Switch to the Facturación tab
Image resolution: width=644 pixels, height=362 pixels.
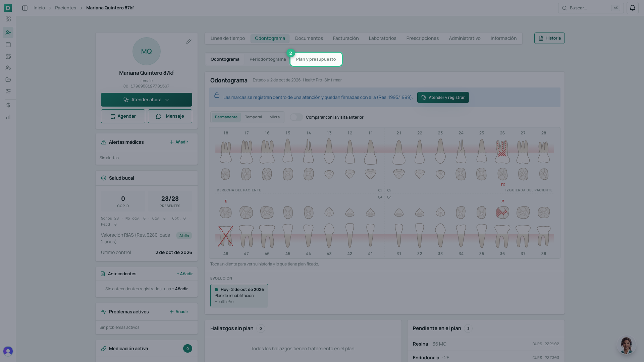click(x=346, y=38)
